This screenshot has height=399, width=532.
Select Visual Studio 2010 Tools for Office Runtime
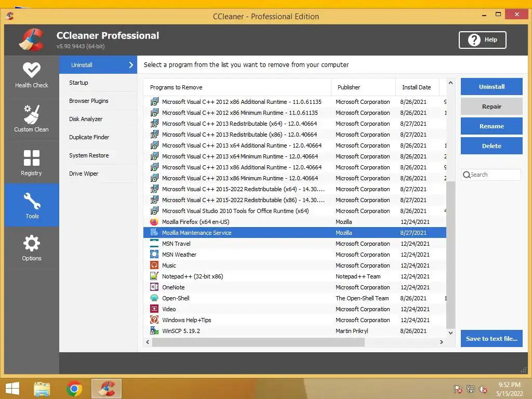pos(295,211)
